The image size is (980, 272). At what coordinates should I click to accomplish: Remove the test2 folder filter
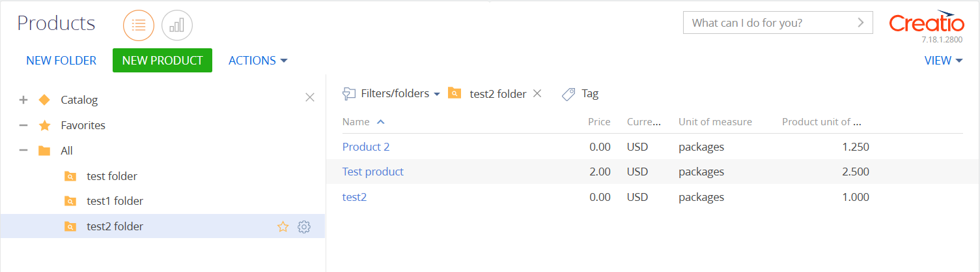pos(537,93)
